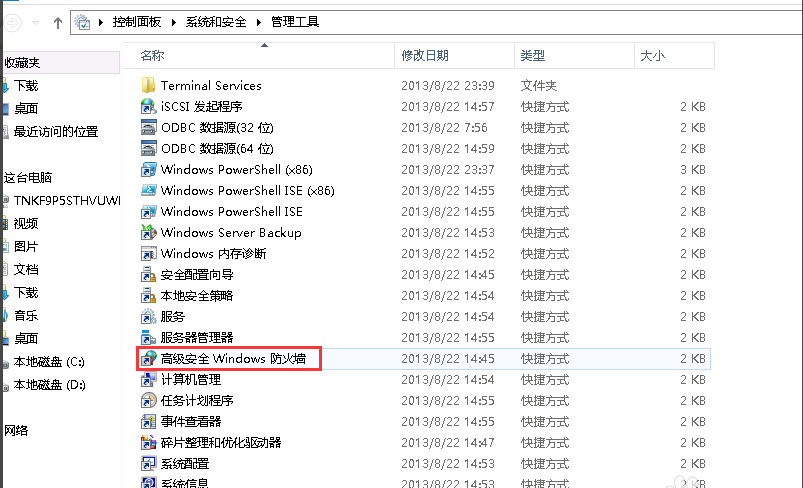Select the Windows Server Backup icon
This screenshot has height=488, width=803.
point(148,233)
